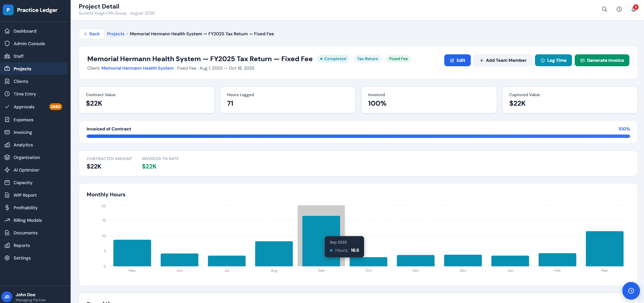Click the Dashboard home icon
The width and height of the screenshot is (644, 303).
coord(7,31)
